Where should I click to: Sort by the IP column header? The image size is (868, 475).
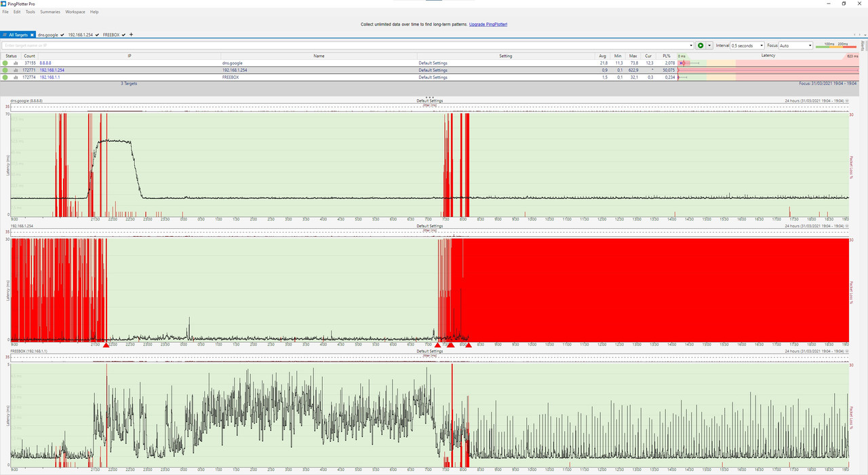tap(130, 56)
